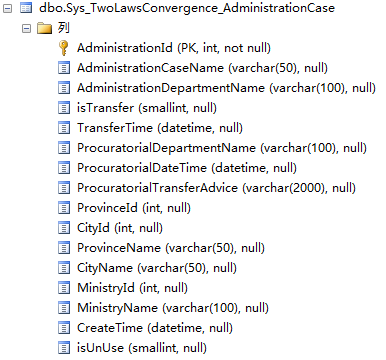Collapse the 列 columns folder
The height and width of the screenshot is (360, 386).
[x=26, y=28]
